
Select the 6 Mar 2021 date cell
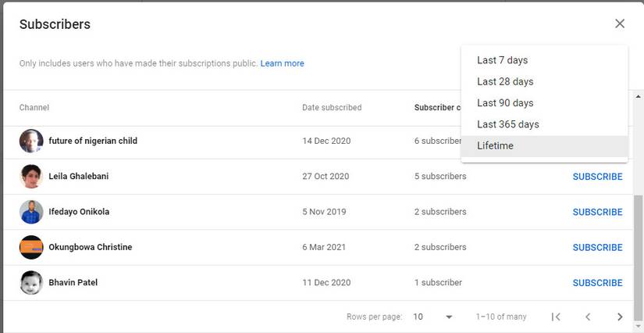point(324,247)
